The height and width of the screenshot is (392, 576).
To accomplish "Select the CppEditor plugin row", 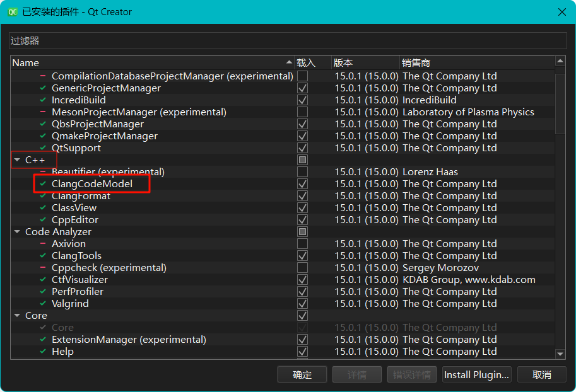I will [x=283, y=219].
